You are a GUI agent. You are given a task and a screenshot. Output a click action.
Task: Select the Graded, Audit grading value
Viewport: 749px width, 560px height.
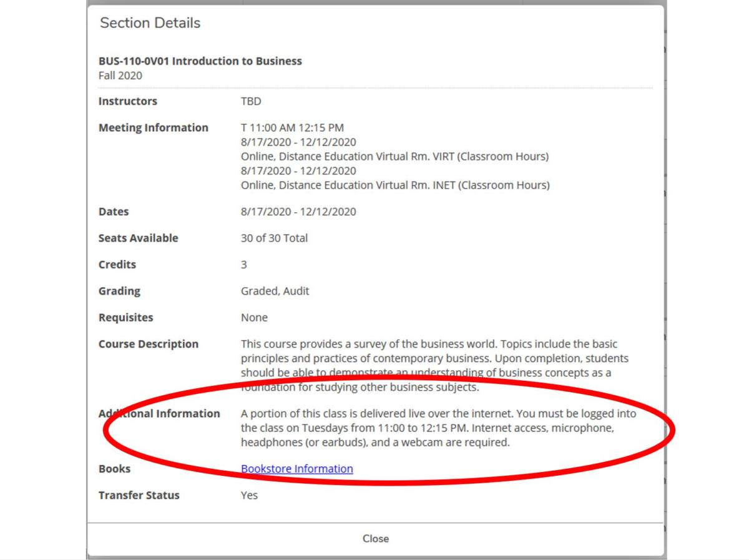(x=275, y=291)
